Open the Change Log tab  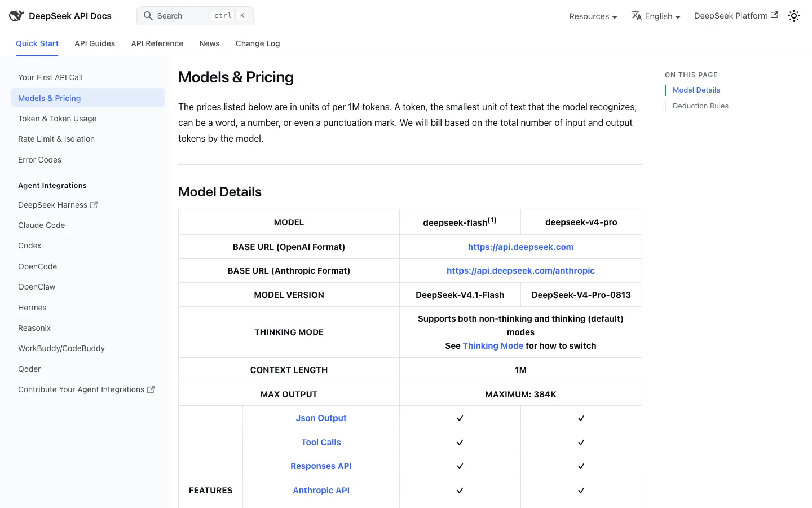click(x=258, y=43)
